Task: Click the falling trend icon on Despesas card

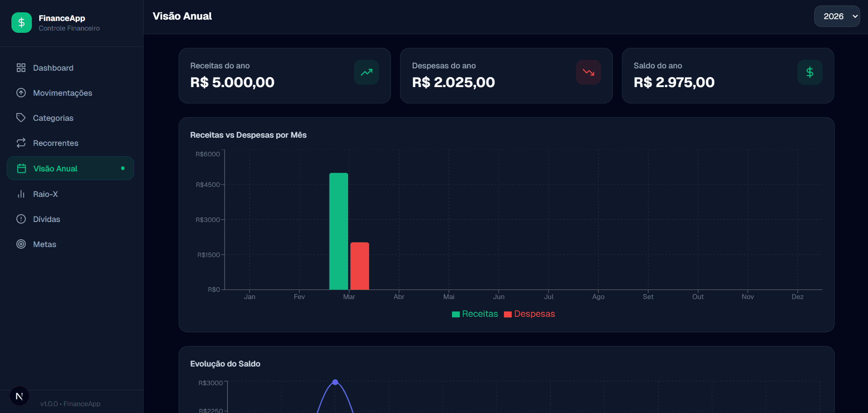Action: click(588, 72)
